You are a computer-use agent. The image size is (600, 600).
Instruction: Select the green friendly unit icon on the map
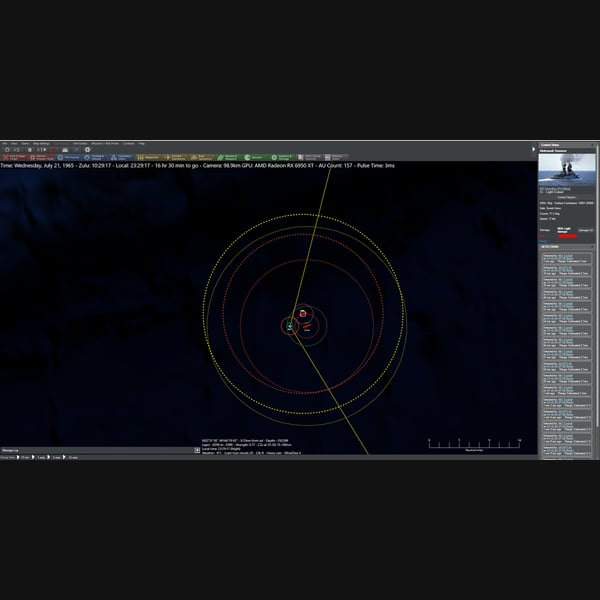(290, 326)
